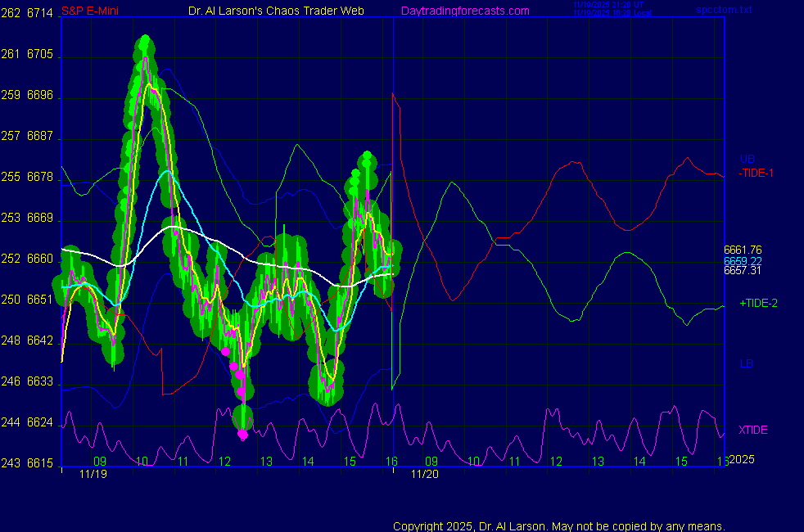Click the cyan 6659.22 price value
The width and height of the screenshot is (804, 532).
tap(743, 260)
